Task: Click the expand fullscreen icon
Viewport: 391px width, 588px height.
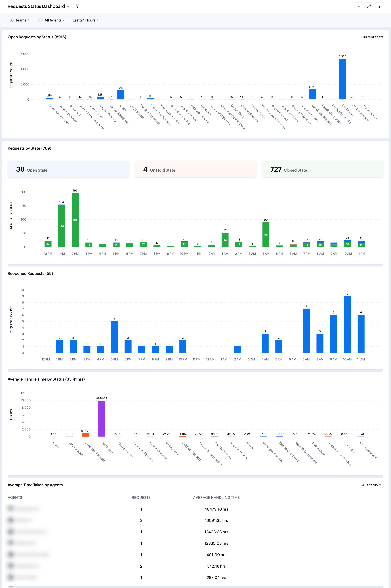Action: [369, 6]
